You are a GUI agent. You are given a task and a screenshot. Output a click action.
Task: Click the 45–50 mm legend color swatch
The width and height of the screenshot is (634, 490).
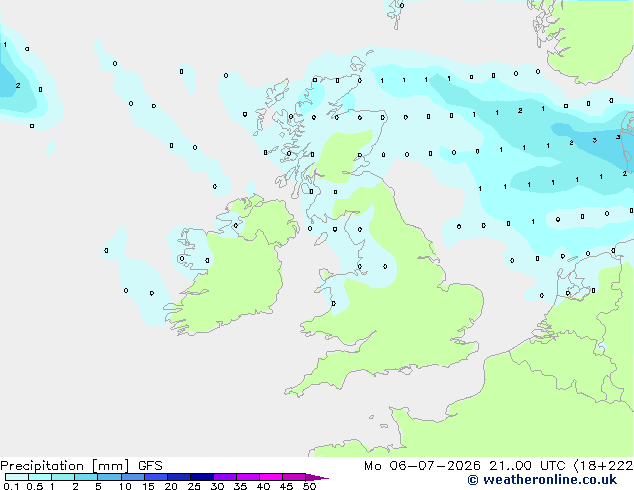[x=294, y=477]
